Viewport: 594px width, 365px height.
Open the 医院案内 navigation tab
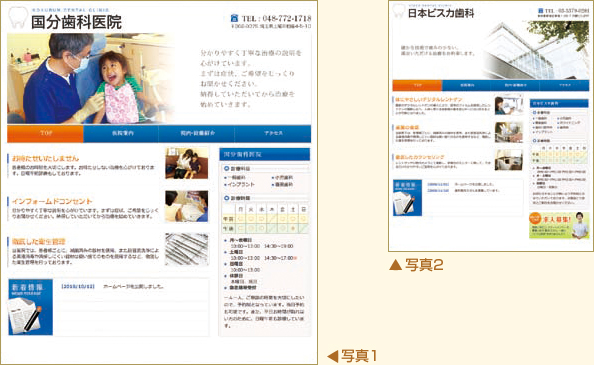pos(121,134)
